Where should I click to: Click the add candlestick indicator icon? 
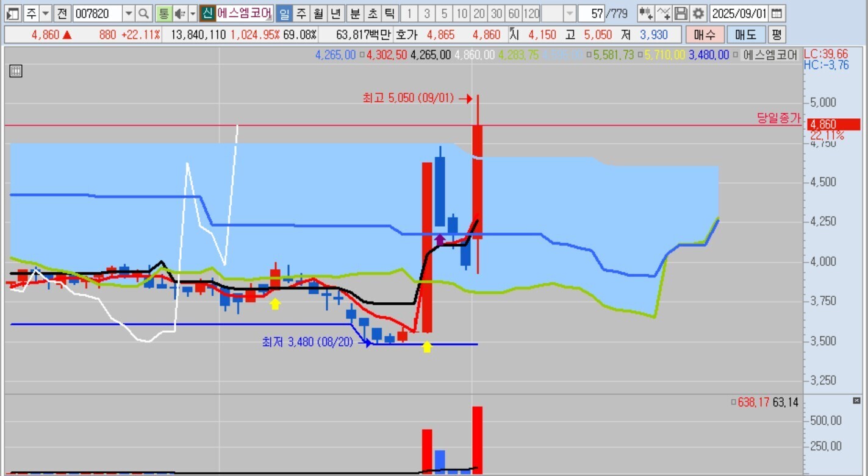[x=646, y=13]
